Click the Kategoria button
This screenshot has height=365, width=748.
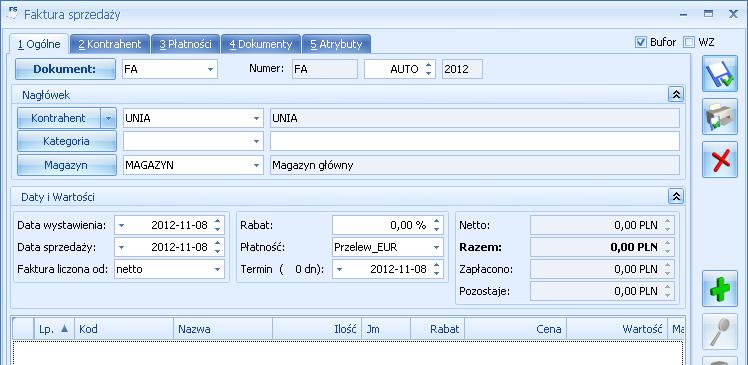pyautogui.click(x=67, y=141)
